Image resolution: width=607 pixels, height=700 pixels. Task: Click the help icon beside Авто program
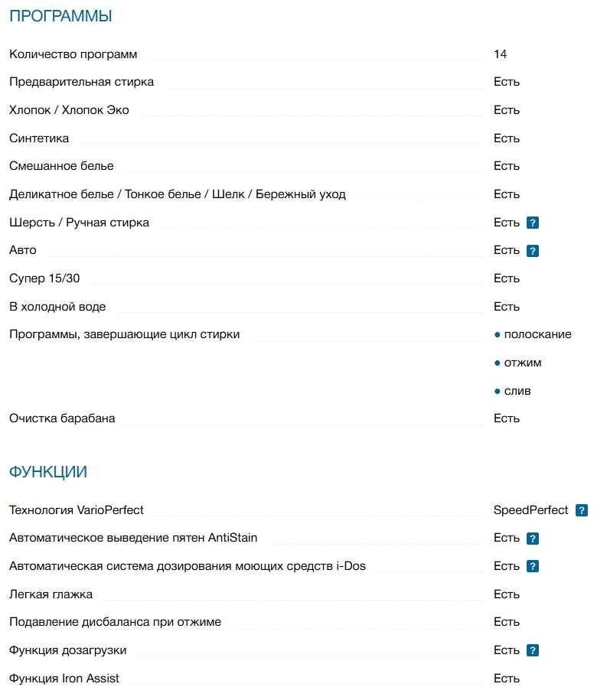[534, 251]
